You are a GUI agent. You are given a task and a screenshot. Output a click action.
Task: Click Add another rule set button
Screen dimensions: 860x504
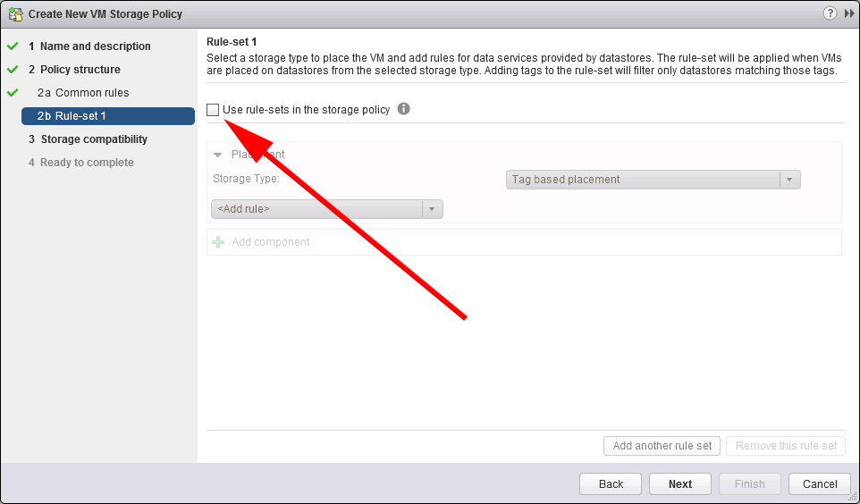(x=662, y=446)
